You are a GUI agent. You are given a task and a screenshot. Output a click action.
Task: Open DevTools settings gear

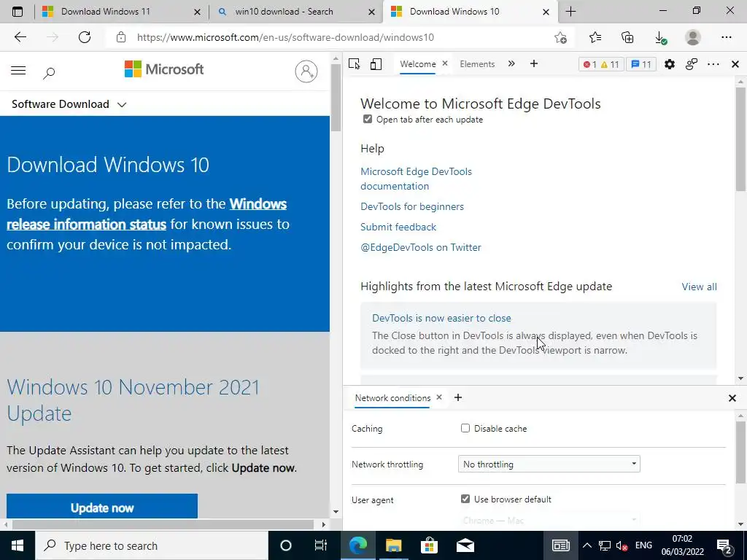pos(670,64)
